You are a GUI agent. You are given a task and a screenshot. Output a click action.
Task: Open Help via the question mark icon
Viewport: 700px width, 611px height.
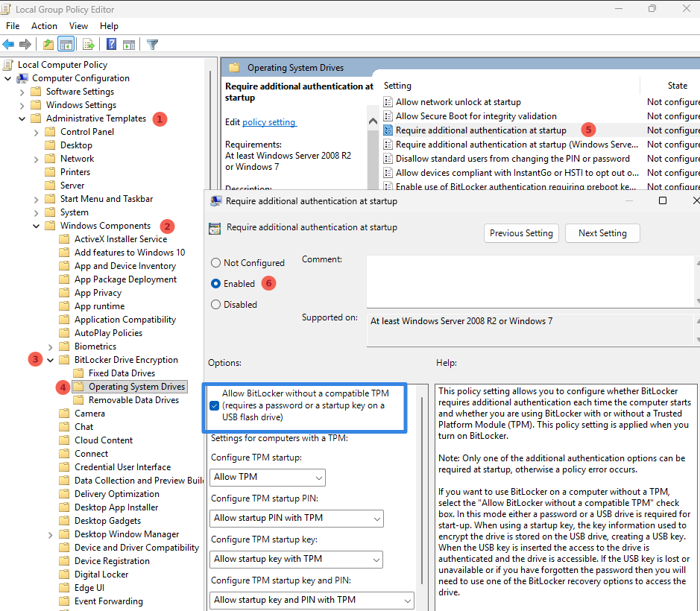[x=110, y=44]
